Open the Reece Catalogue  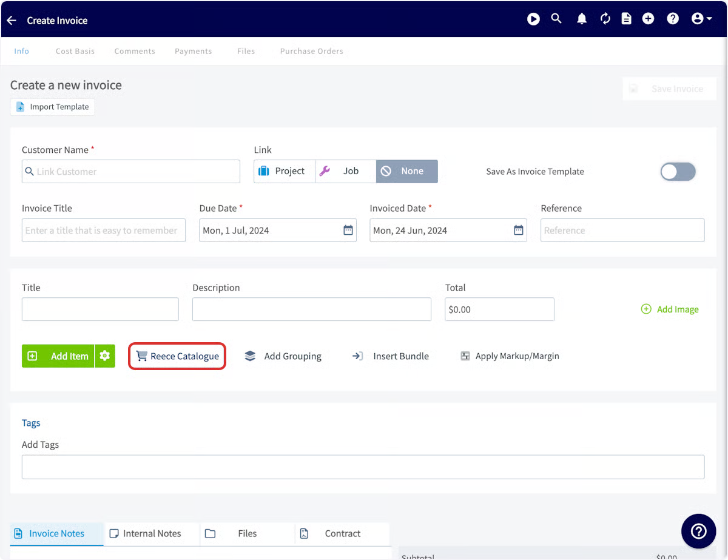177,356
